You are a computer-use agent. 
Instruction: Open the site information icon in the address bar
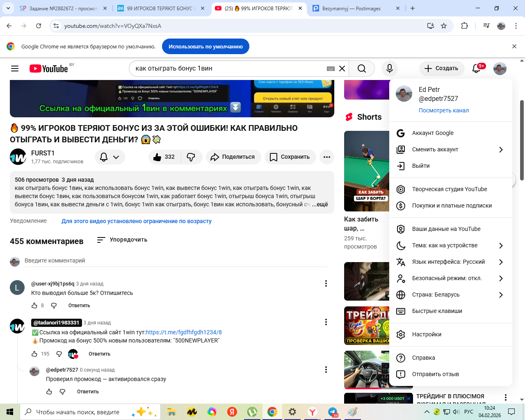click(56, 26)
